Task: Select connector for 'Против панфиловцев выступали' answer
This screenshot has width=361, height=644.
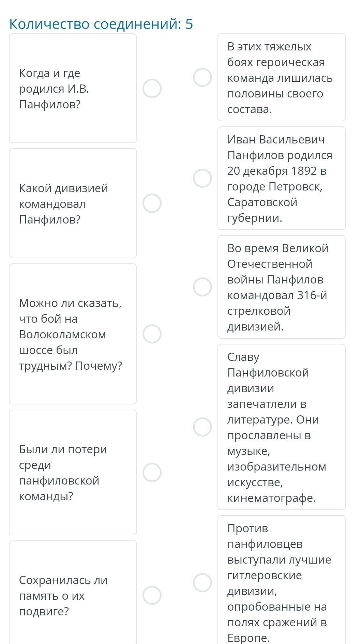Action: click(202, 583)
